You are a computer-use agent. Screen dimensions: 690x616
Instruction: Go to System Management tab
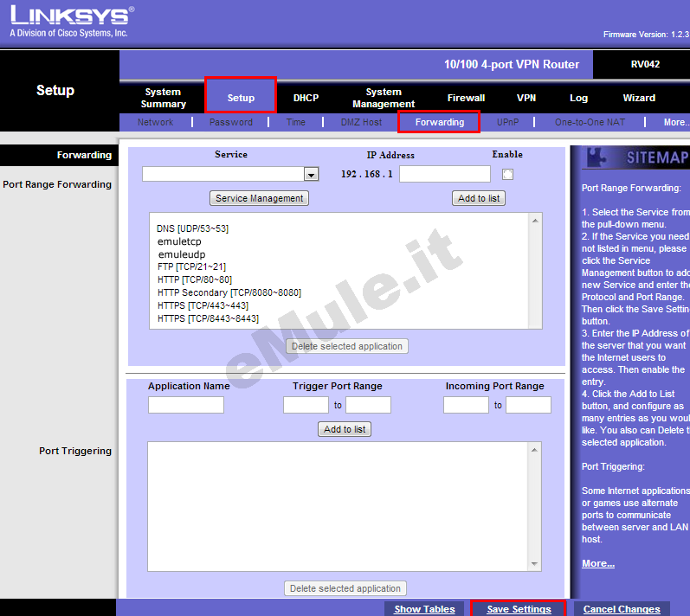(384, 98)
